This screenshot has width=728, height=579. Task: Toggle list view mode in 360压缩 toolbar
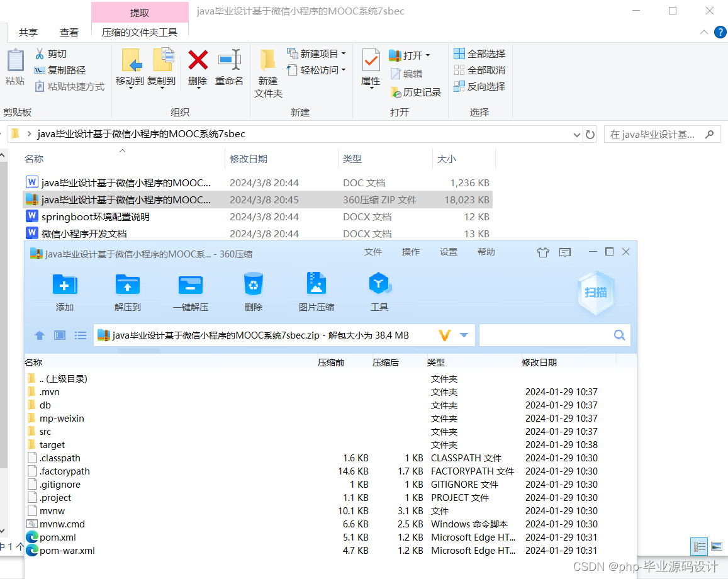point(81,335)
